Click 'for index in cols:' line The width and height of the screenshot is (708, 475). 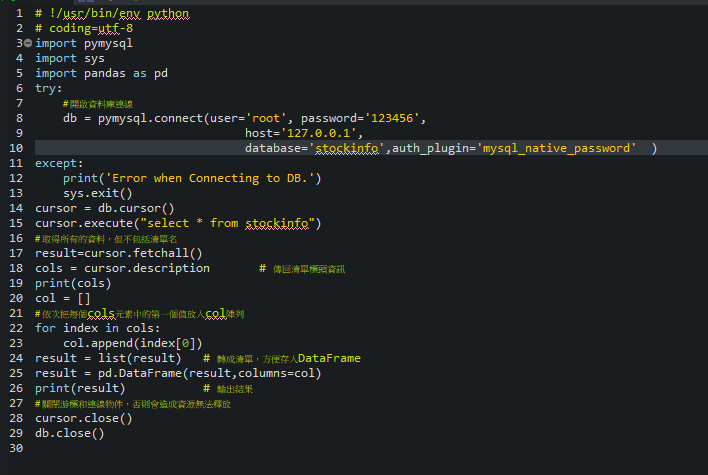(x=98, y=328)
